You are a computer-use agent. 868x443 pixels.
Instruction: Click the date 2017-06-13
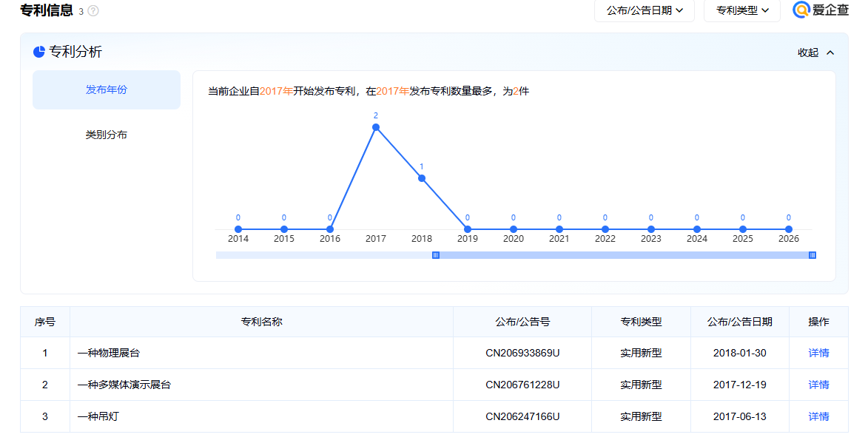click(x=739, y=416)
